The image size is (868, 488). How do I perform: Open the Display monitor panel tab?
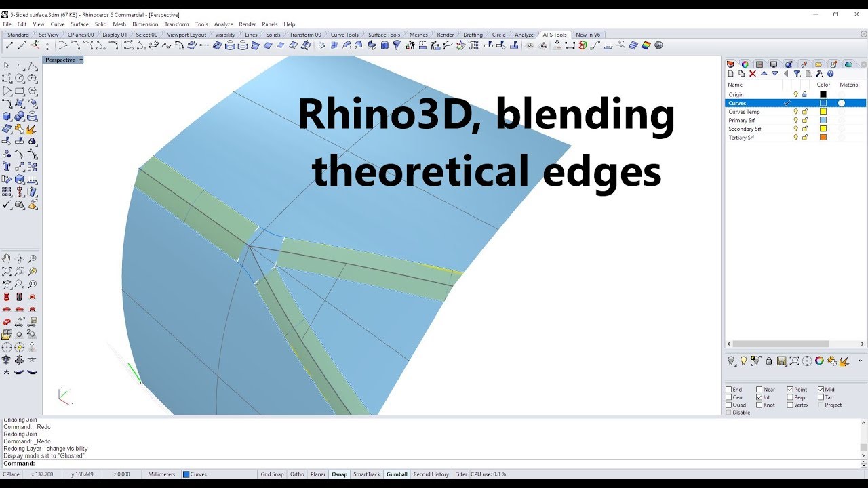click(x=774, y=64)
